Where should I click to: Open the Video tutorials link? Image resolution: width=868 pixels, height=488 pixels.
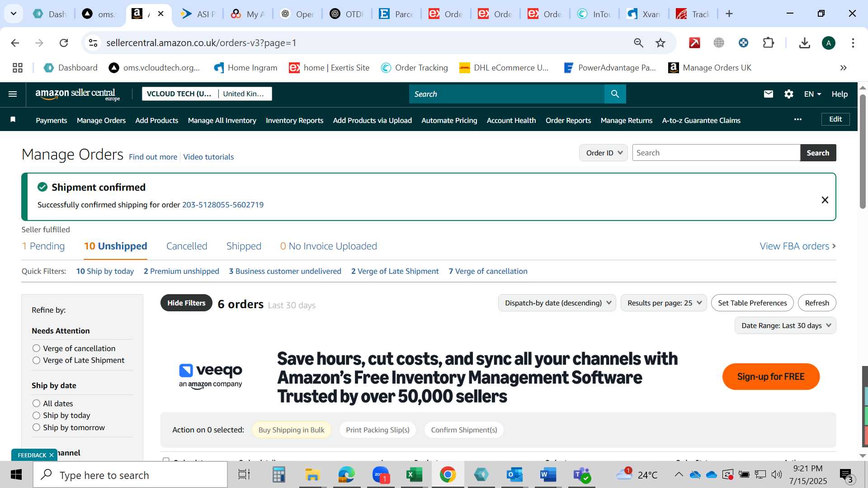click(208, 157)
